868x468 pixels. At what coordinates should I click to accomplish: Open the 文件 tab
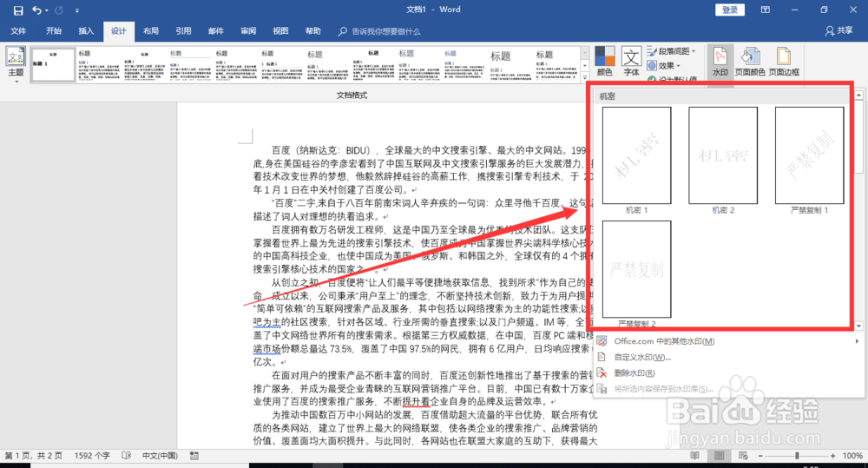coord(18,31)
